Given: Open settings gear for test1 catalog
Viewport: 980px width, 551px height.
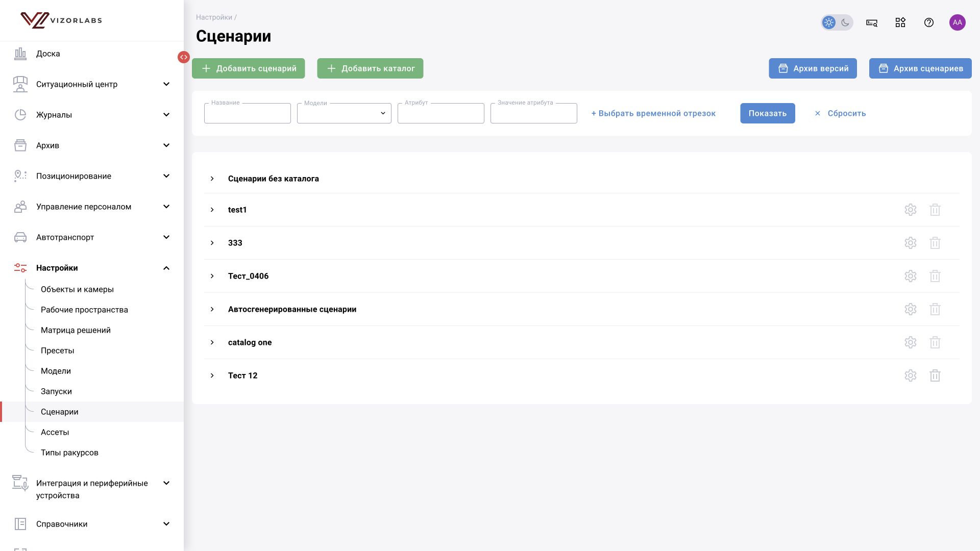Looking at the screenshot, I should 911,210.
